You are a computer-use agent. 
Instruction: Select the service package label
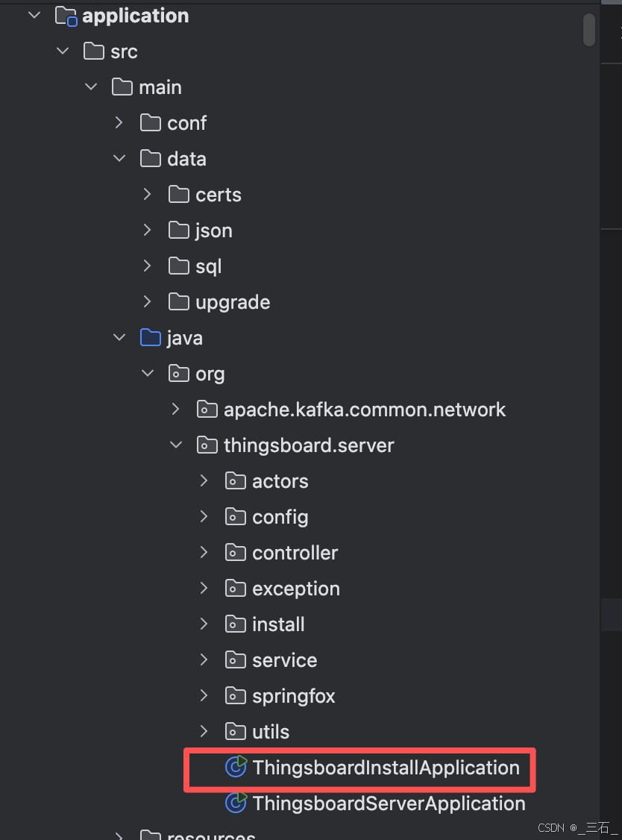pos(284,660)
